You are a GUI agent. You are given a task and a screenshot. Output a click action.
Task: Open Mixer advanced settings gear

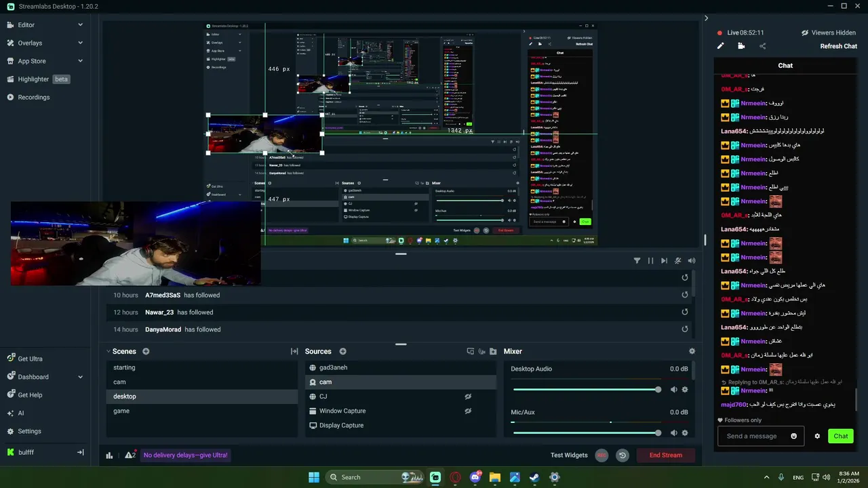click(692, 351)
